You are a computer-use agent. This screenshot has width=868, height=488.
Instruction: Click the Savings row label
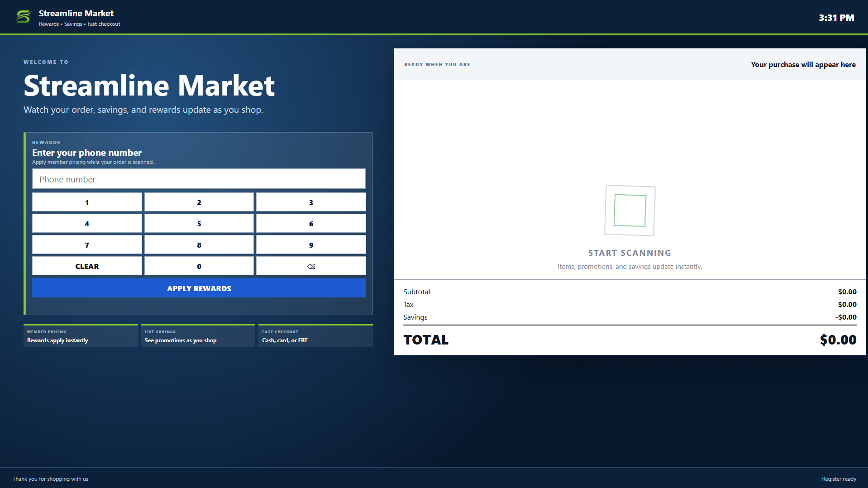click(x=415, y=317)
